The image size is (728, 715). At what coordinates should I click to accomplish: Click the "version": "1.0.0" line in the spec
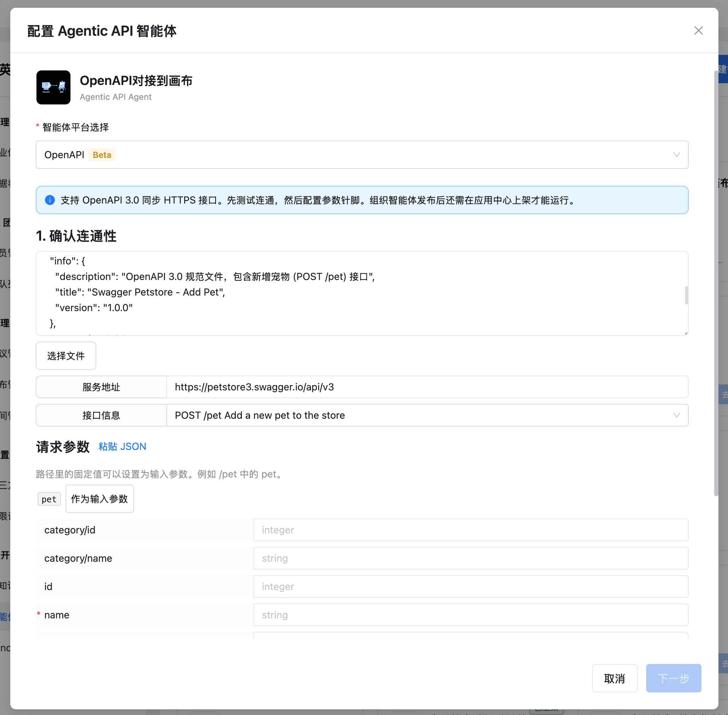94,308
